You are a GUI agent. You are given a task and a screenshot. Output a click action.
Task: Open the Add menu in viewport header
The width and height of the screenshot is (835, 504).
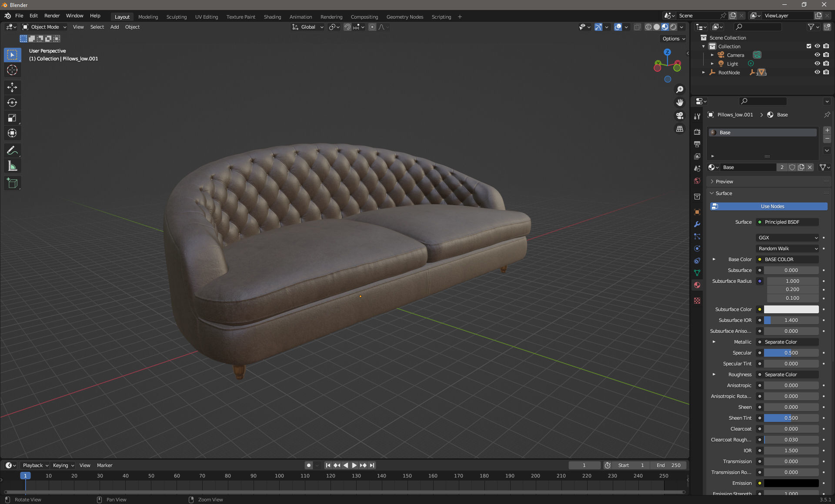point(114,27)
